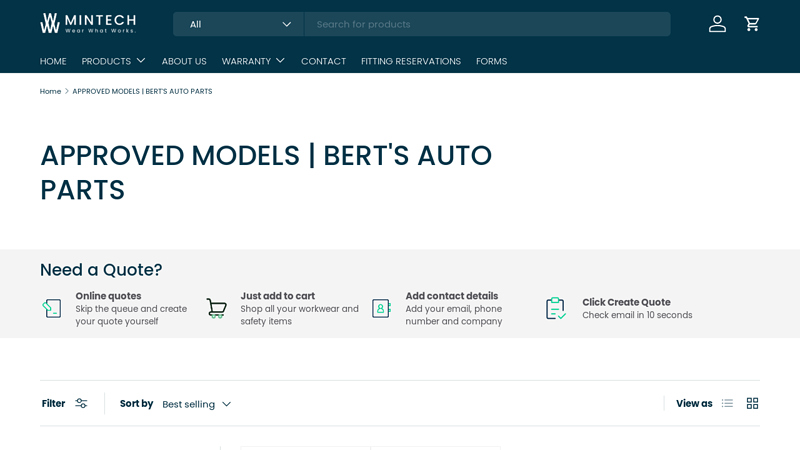The width and height of the screenshot is (800, 450).
Task: Click the Sort by label
Action: click(x=136, y=404)
